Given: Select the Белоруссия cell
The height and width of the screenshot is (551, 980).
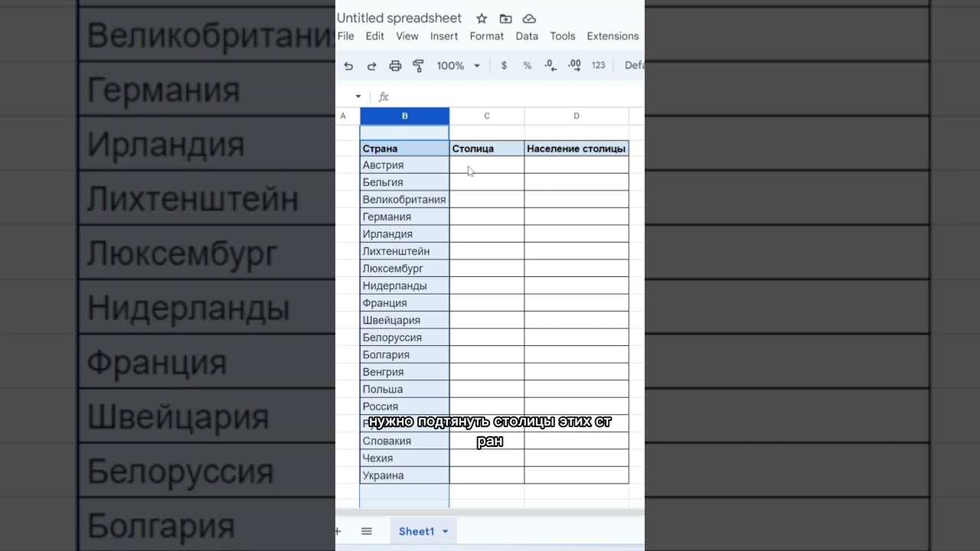Looking at the screenshot, I should tap(404, 337).
